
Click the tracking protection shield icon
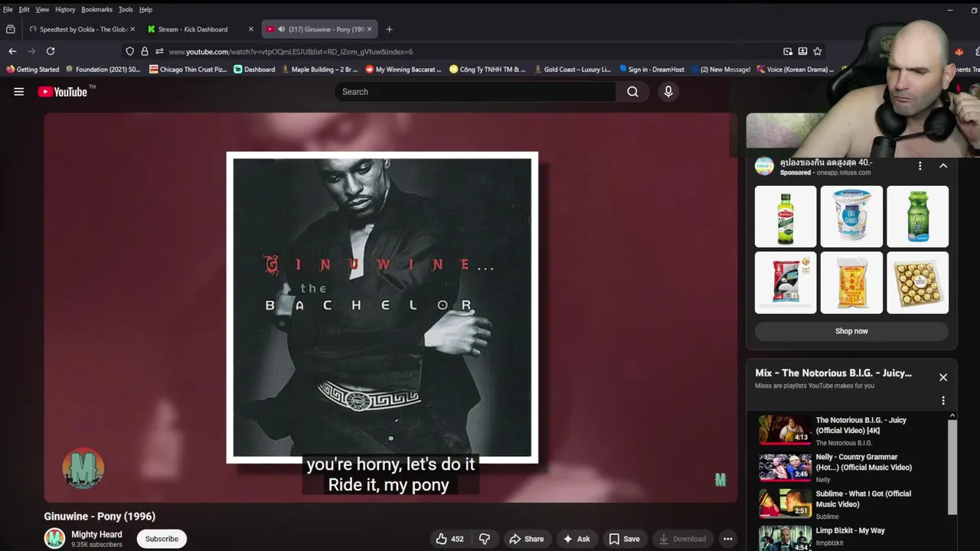pyautogui.click(x=129, y=51)
